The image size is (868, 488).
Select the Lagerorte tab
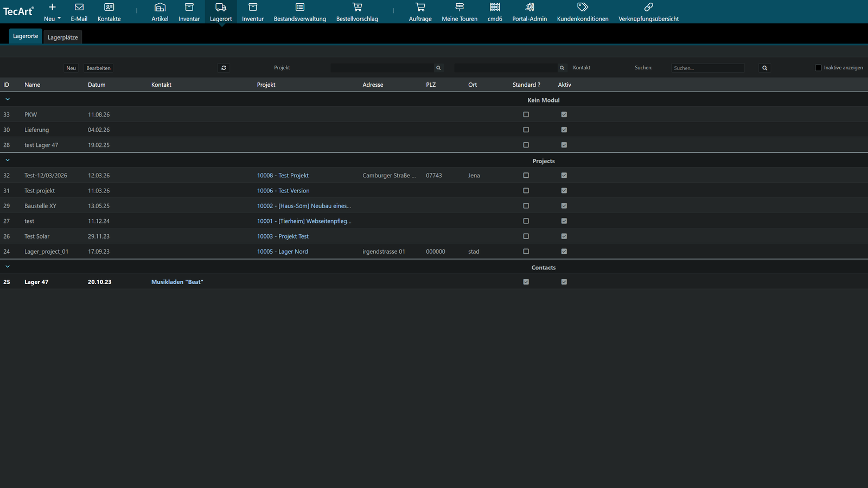25,36
